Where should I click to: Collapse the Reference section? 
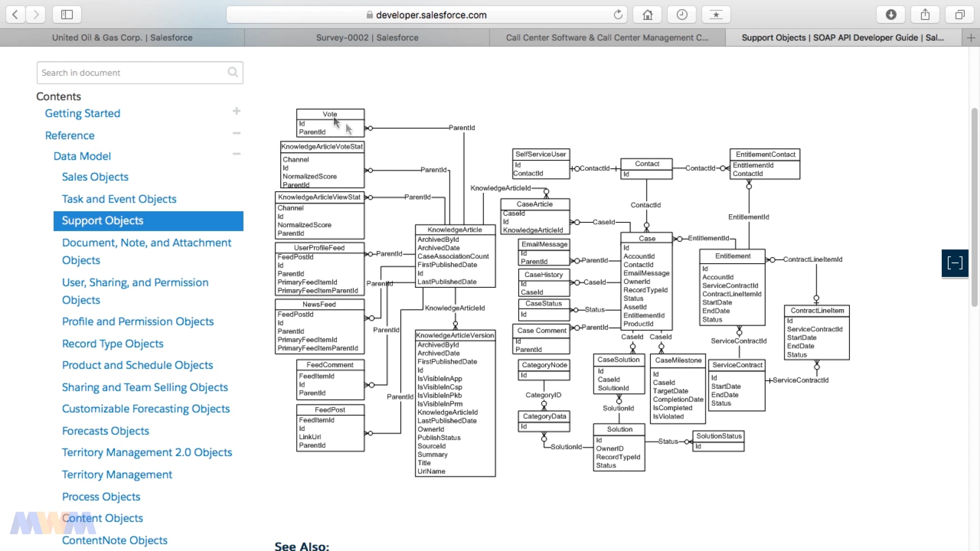tap(236, 133)
